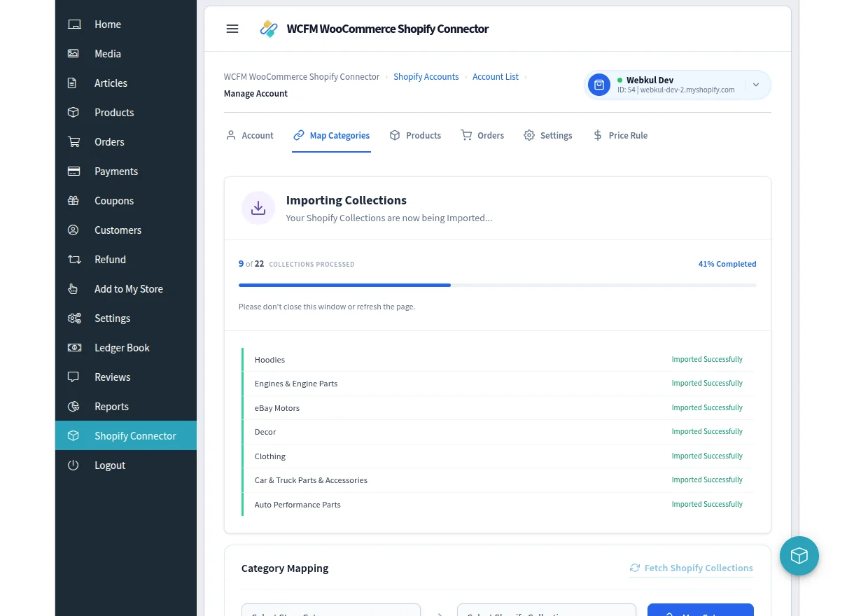Screen dimensions: 854x616
Task: Select Logout in the sidebar
Action: (x=126, y=465)
